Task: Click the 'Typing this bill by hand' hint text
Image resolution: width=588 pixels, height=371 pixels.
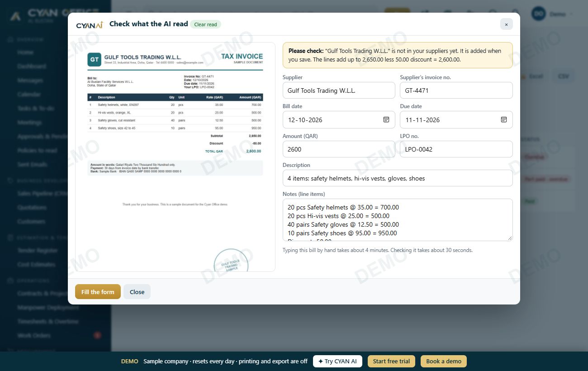Action: (x=378, y=250)
